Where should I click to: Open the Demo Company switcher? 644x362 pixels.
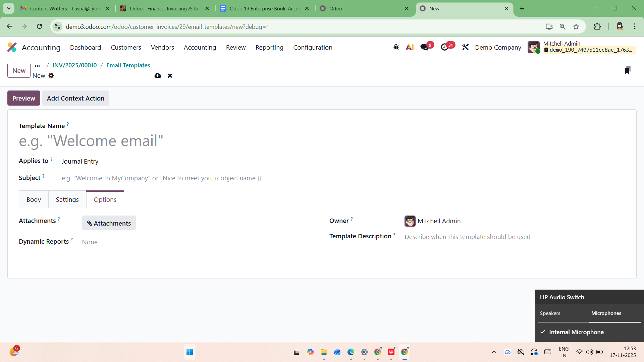tap(498, 47)
